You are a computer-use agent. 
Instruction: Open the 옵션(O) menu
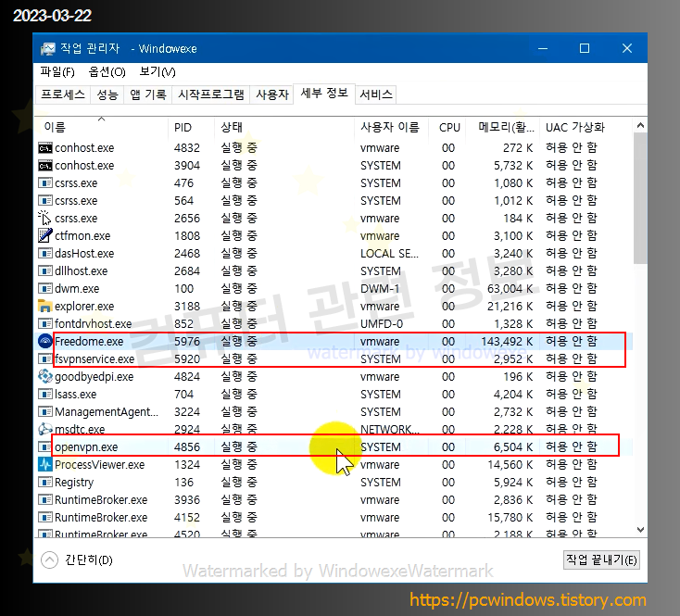pos(107,72)
